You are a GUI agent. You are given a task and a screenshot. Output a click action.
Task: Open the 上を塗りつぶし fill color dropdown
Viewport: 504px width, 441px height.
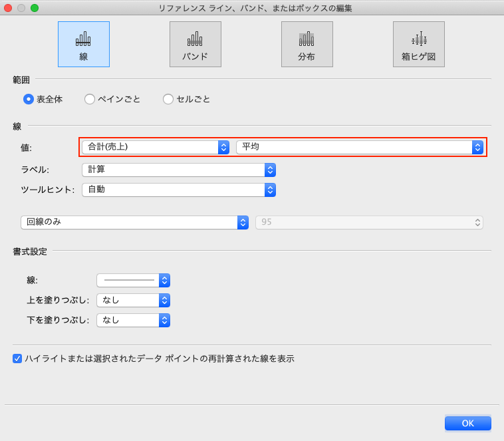(133, 300)
